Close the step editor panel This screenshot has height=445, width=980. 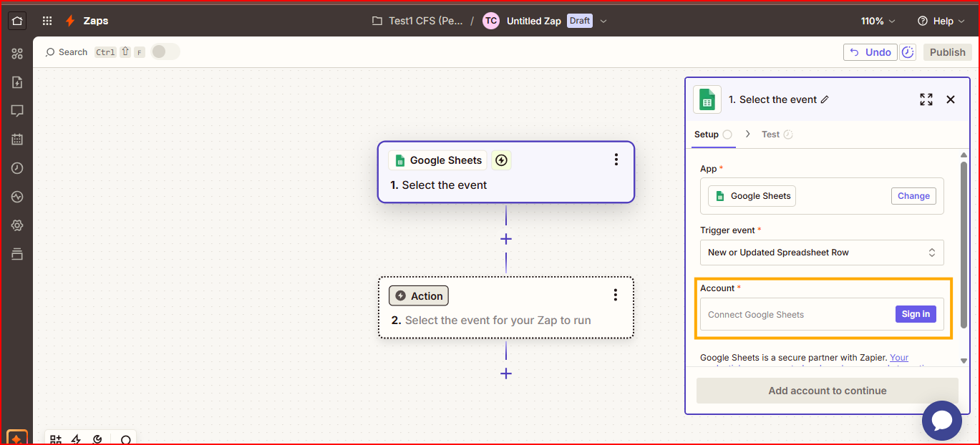pos(951,99)
